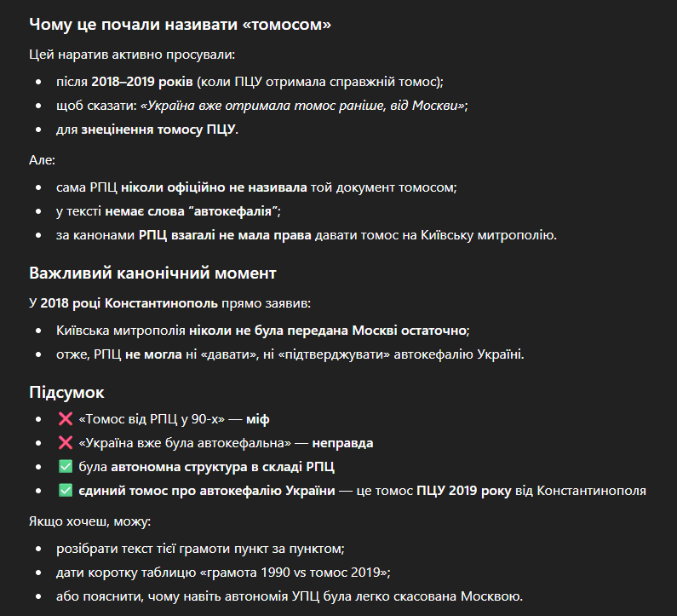
Task: Click the red cross beside «Томос від РПЦ у 90-х»
Action: [66, 419]
